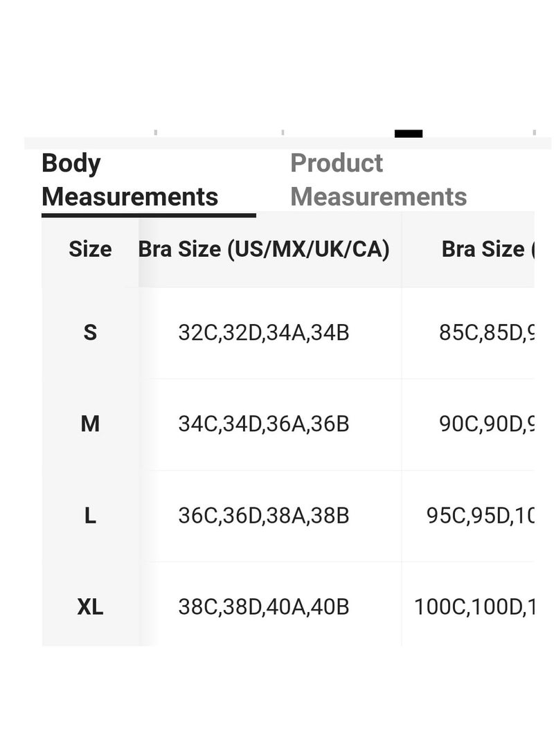554x756 pixels.
Task: Click Bra Size (US/MX/UK/CA) column header
Action: pos(264,249)
